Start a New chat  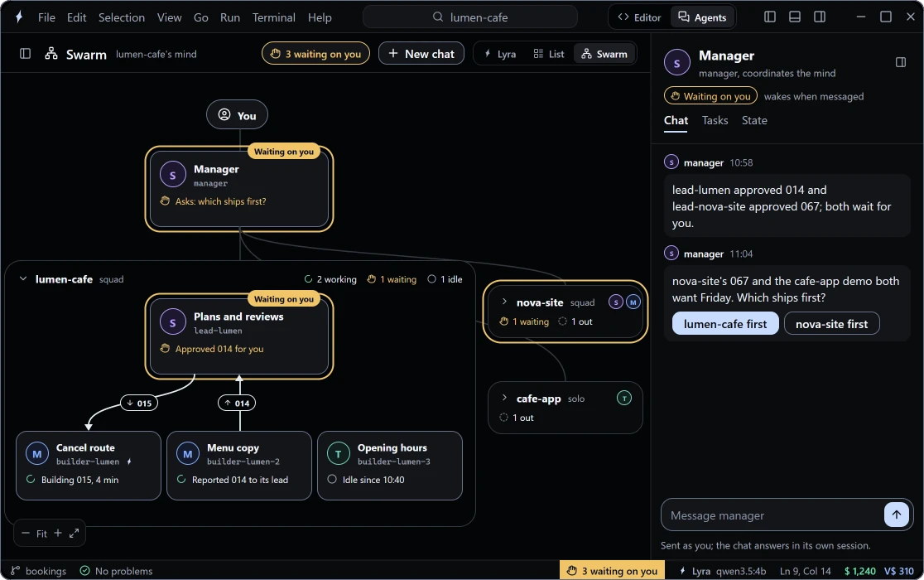point(421,54)
